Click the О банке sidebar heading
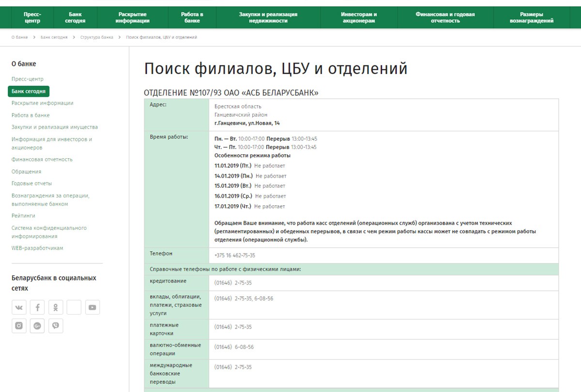The image size is (581, 392). [24, 64]
